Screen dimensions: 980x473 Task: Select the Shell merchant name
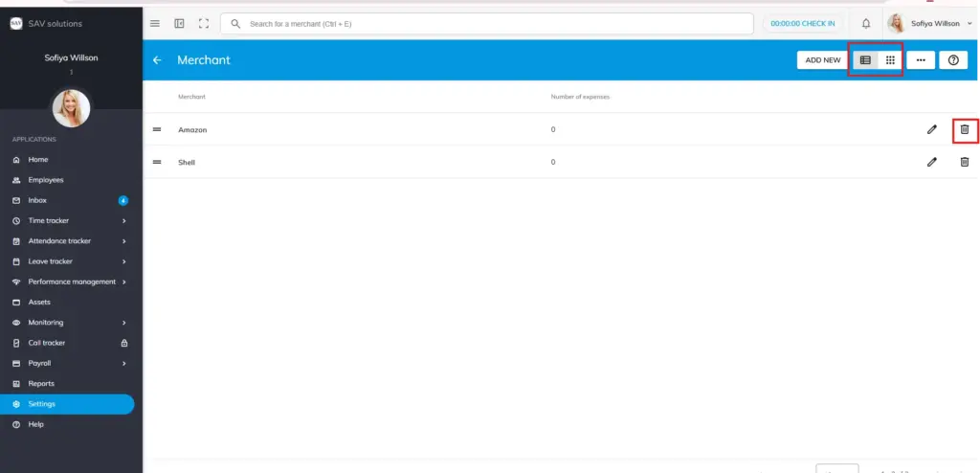point(187,162)
